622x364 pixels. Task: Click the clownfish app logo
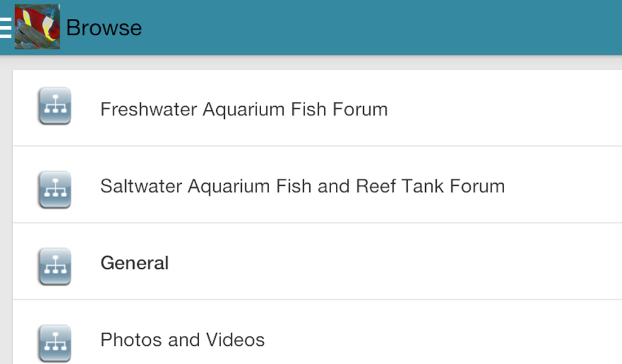[37, 27]
